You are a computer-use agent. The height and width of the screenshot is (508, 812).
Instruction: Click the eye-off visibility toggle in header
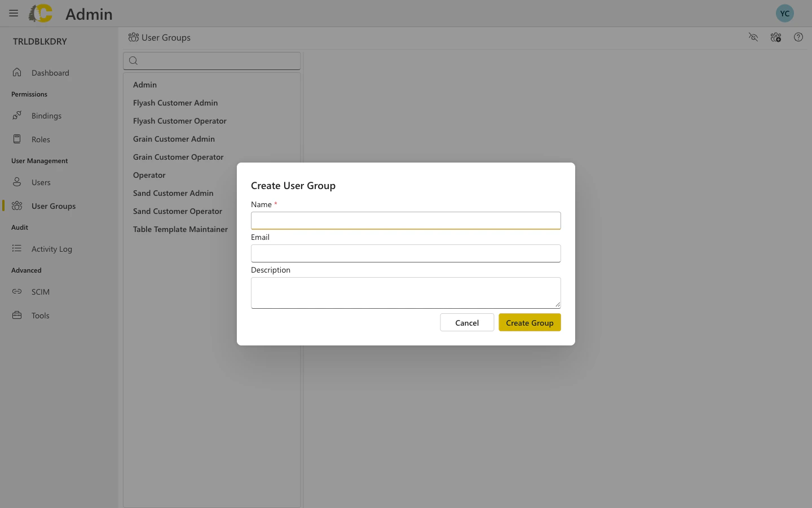point(753,37)
